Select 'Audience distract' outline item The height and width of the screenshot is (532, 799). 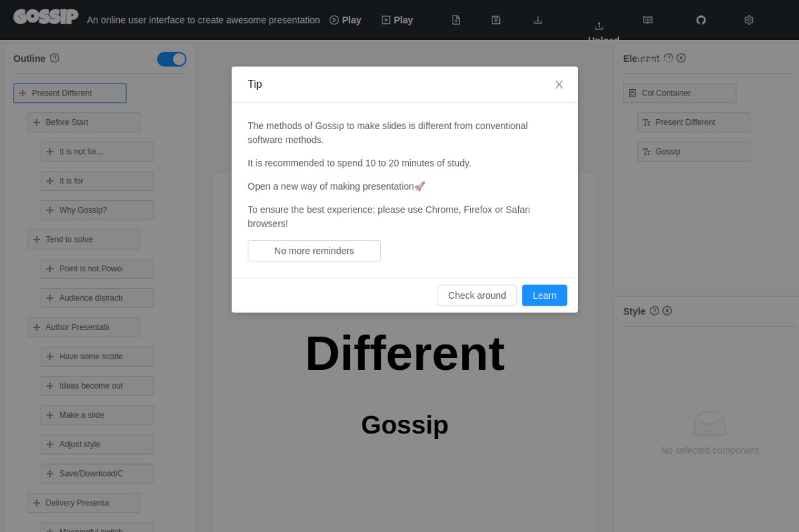(x=97, y=298)
